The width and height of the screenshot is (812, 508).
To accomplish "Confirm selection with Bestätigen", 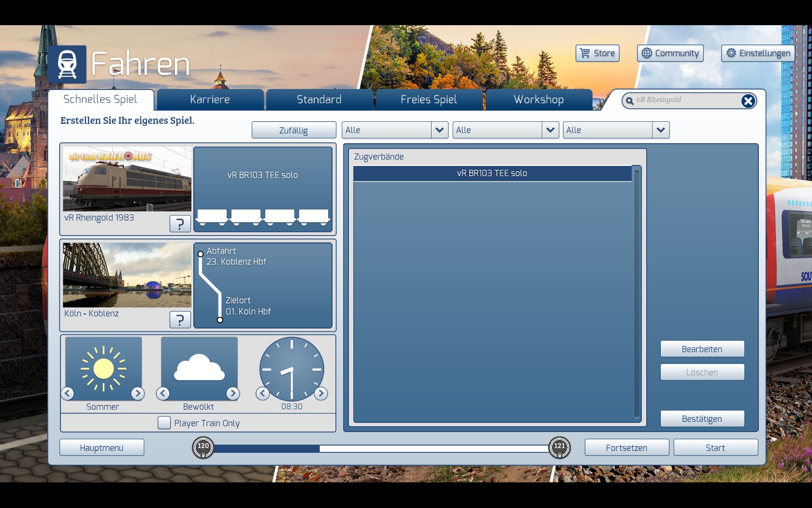I will coord(702,418).
